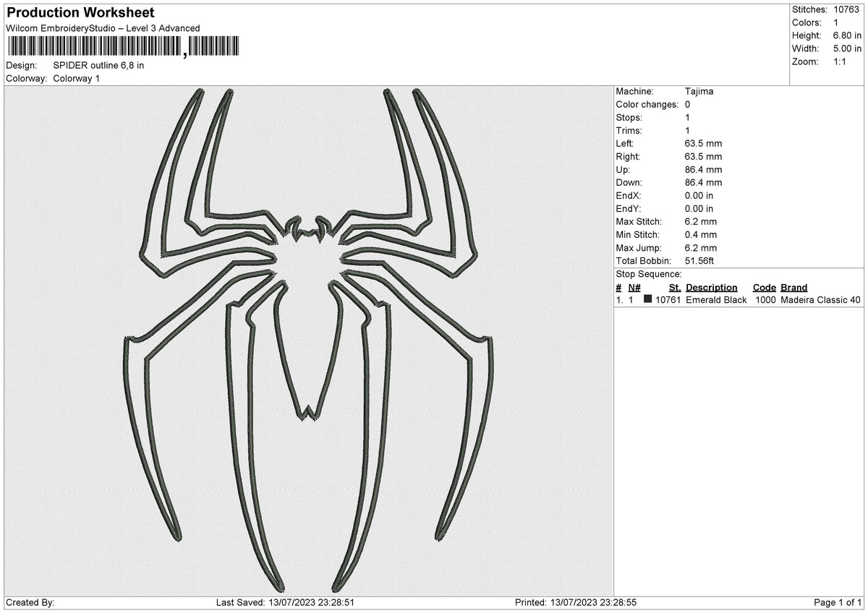Click the 'Code' column header
868x613 pixels.
pos(765,287)
